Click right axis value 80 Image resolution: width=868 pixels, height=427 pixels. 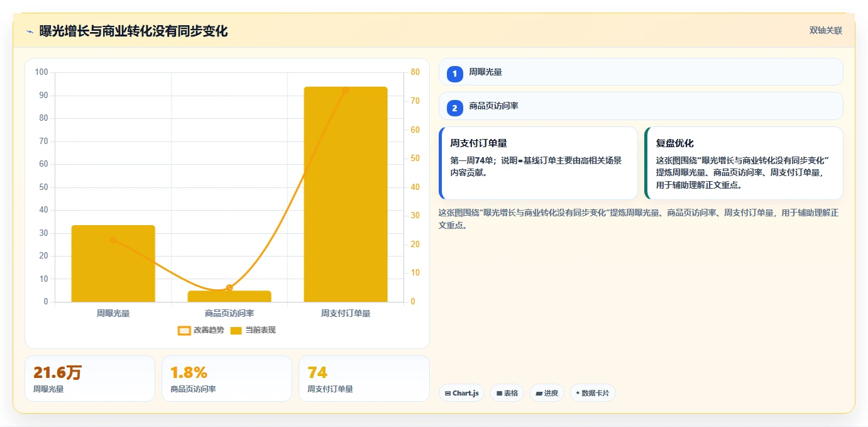pos(415,72)
